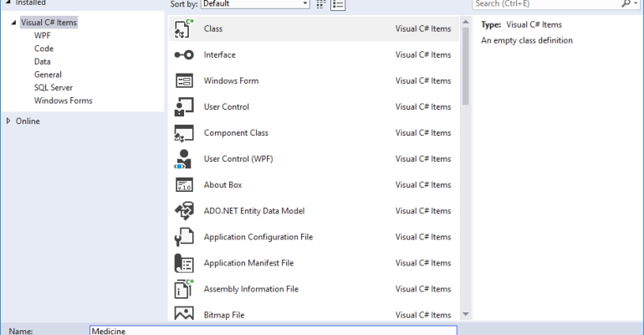The width and height of the screenshot is (644, 335).
Task: Click template list scroll down arrow
Action: click(x=466, y=314)
